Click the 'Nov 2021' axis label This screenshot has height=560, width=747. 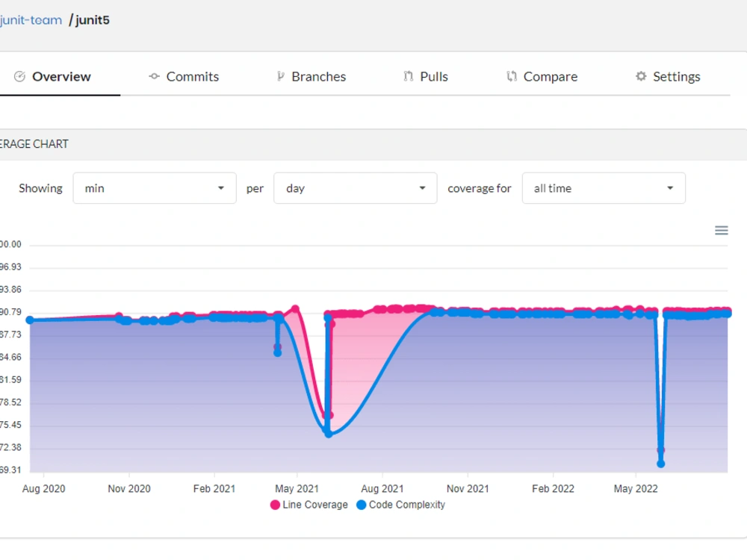click(468, 488)
